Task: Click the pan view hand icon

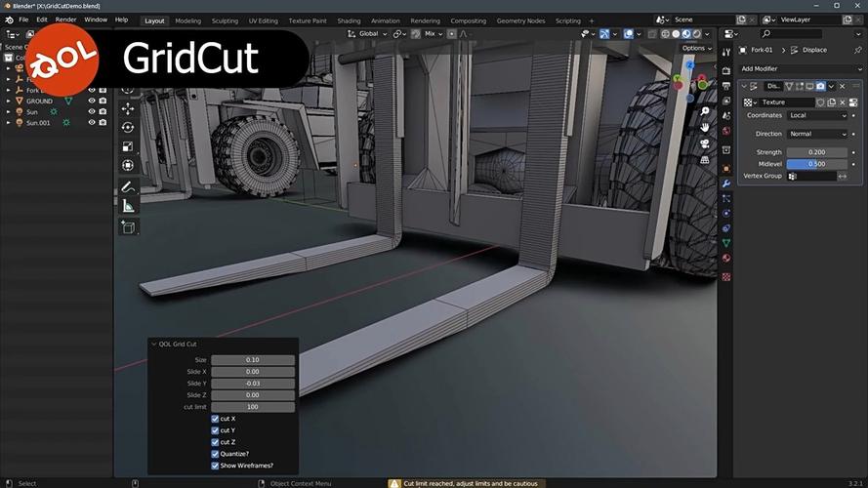Action: coord(705,127)
